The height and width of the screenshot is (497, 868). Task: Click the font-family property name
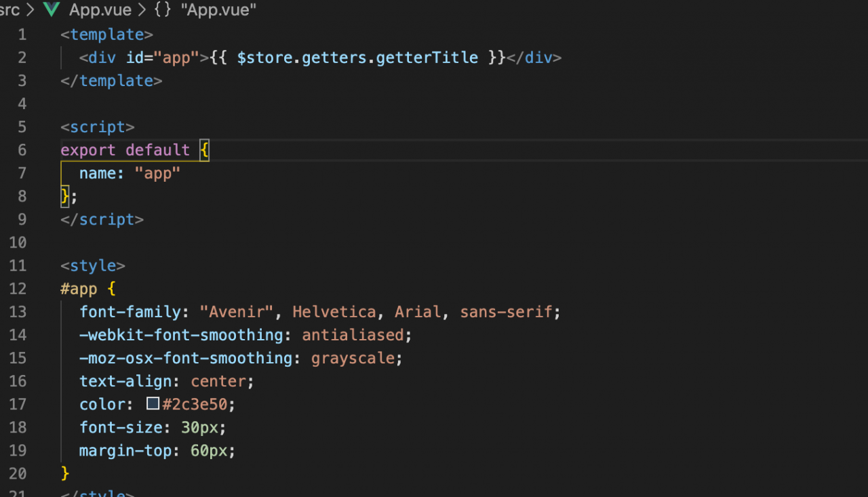[x=131, y=312]
